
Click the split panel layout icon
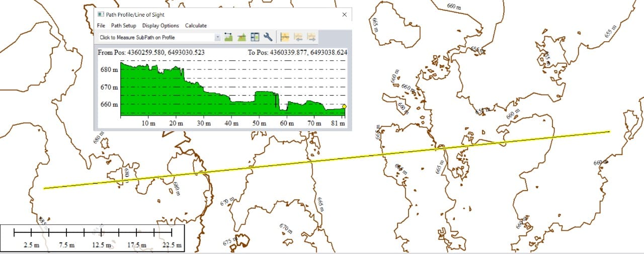click(x=255, y=37)
